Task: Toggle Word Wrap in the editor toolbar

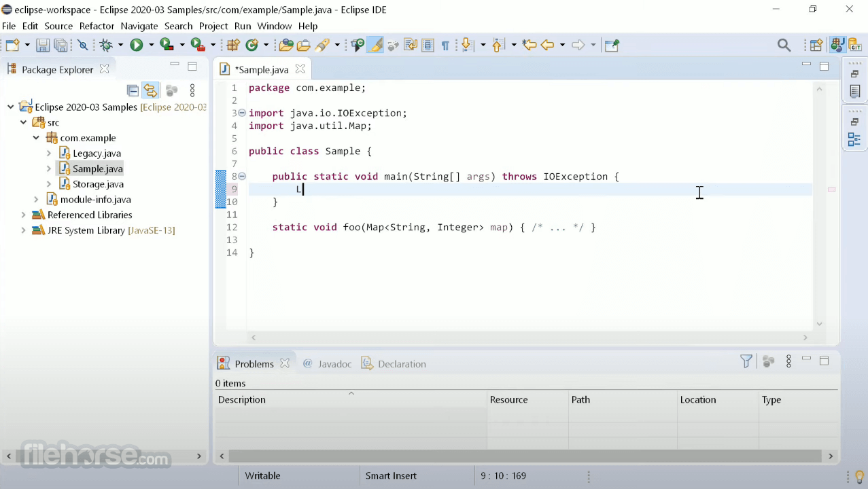Action: [x=411, y=46]
